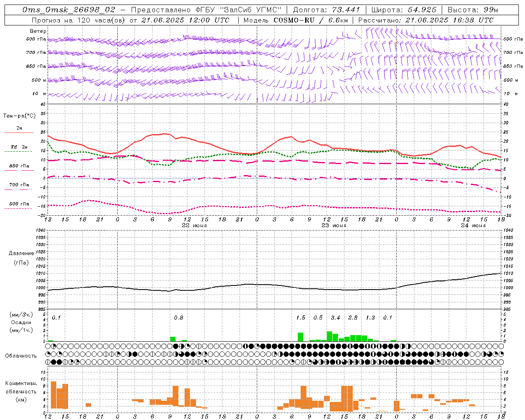Click the Тем-ра(°C) legend title
Image resolution: width=525 pixels, height=420 pixels.
(x=19, y=116)
